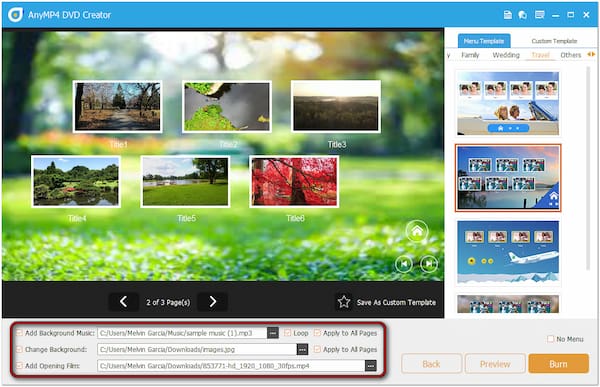The width and height of the screenshot is (600, 387).
Task: Toggle the Add Background Music checkbox
Action: coord(19,333)
